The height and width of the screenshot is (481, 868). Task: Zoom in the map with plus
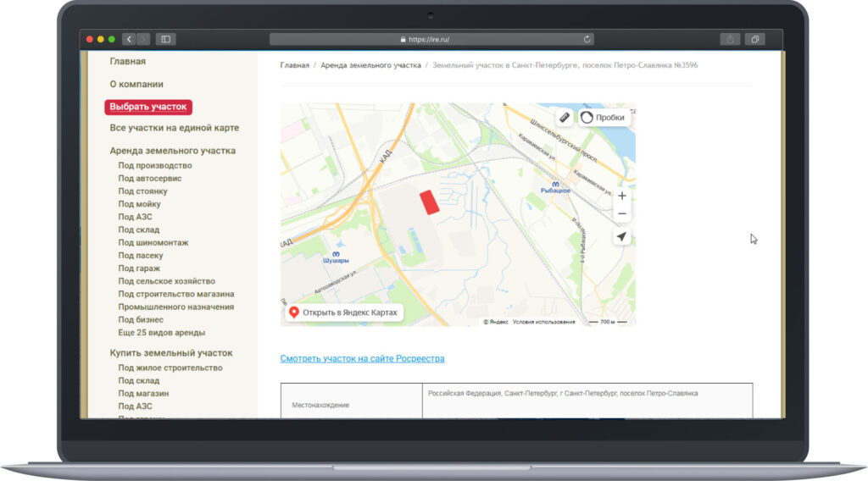coord(621,196)
